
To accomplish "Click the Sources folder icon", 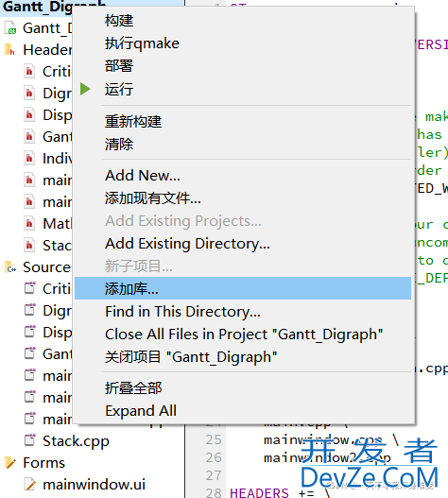I will (x=10, y=267).
